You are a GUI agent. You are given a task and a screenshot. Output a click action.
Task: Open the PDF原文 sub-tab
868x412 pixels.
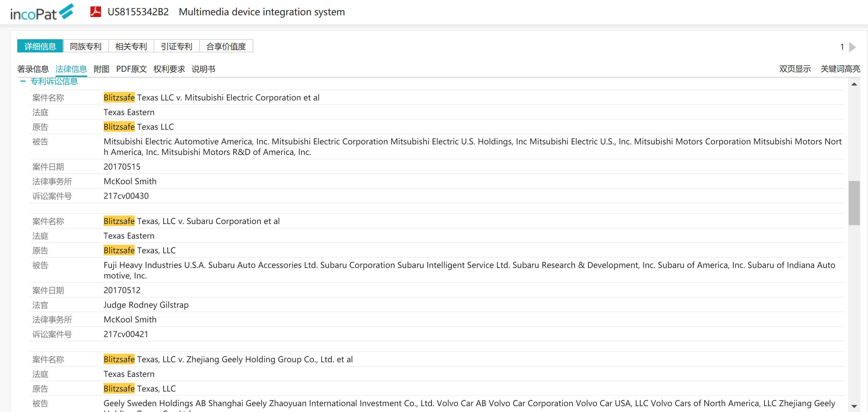[x=131, y=69]
